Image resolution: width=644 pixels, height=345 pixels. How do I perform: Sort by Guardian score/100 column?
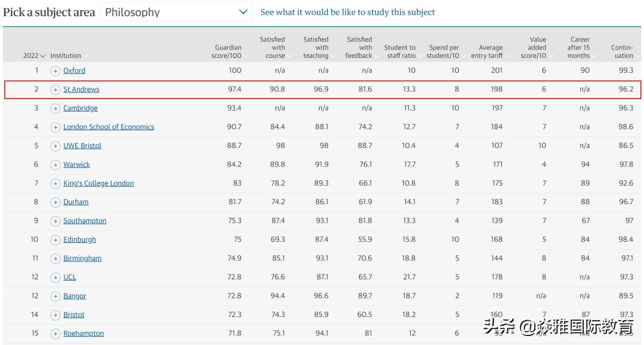point(228,52)
